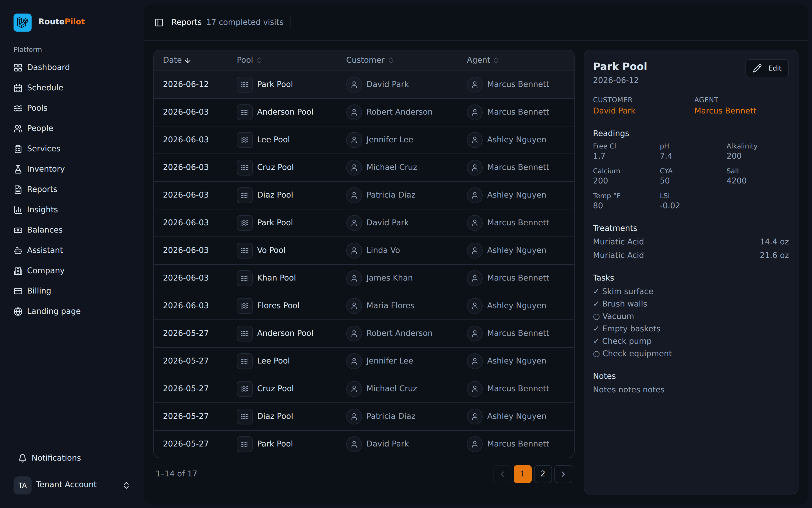Click pool icon in Khan Pool row
This screenshot has height=508, width=812.
point(245,278)
